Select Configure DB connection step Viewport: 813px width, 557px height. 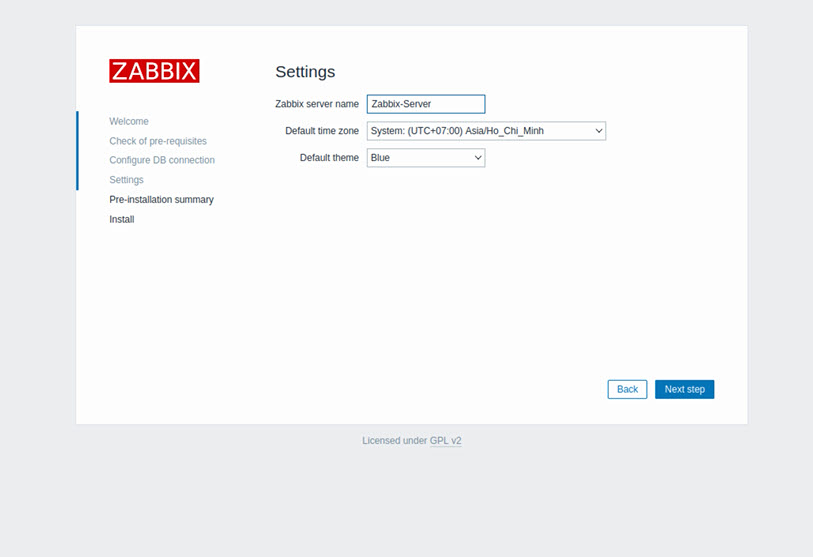pos(162,160)
